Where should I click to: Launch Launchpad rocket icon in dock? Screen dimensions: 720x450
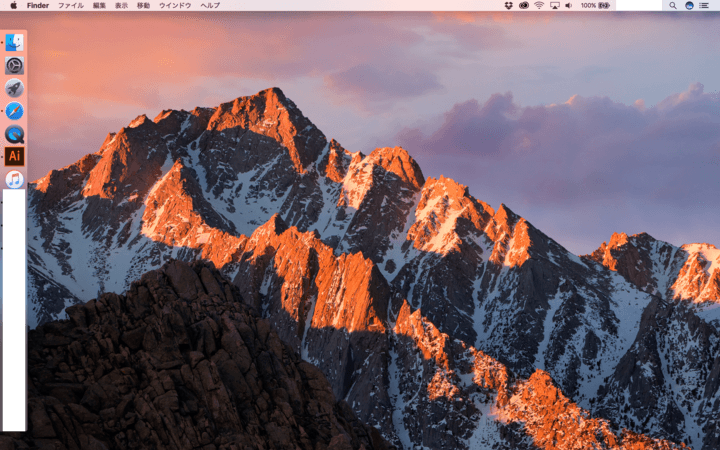coord(14,88)
